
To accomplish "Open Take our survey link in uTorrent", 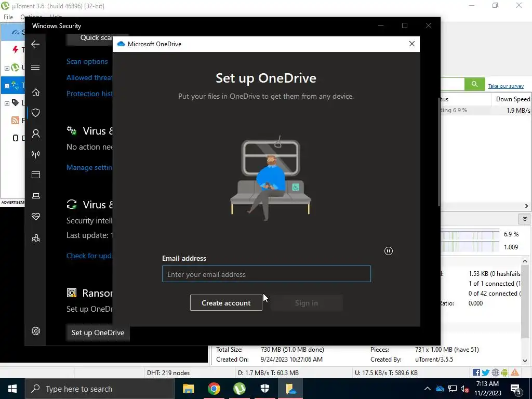I will (506, 86).
